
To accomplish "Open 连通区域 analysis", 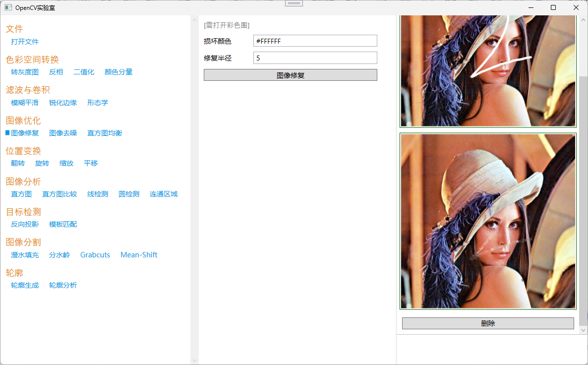I will tap(164, 194).
